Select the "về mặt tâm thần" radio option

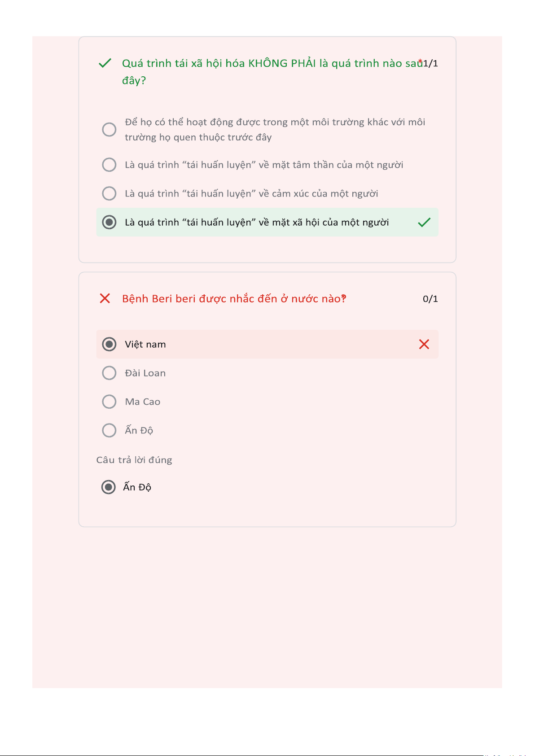[x=109, y=165]
